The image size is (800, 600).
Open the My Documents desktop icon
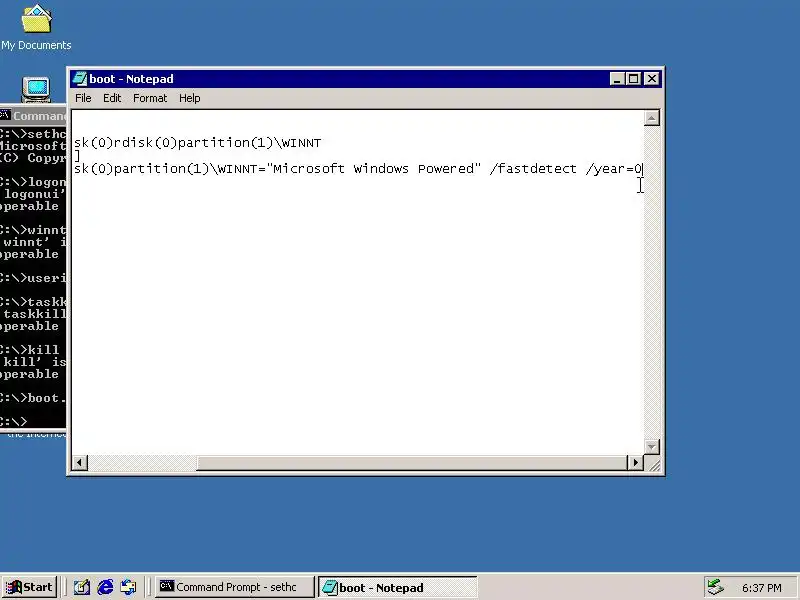(36, 28)
